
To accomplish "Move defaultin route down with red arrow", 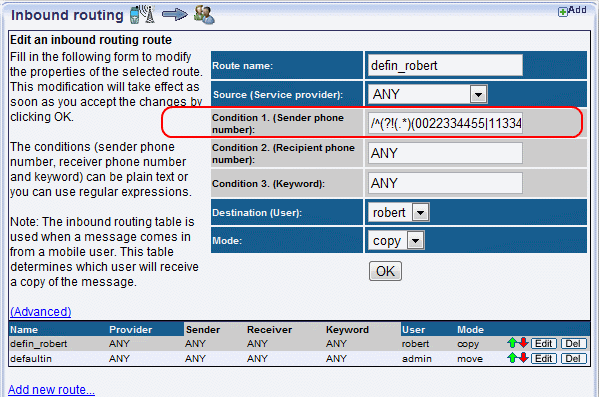I will click(523, 358).
